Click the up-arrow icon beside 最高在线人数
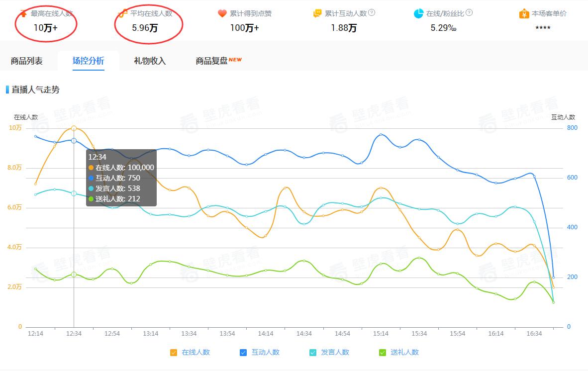 (x=23, y=13)
